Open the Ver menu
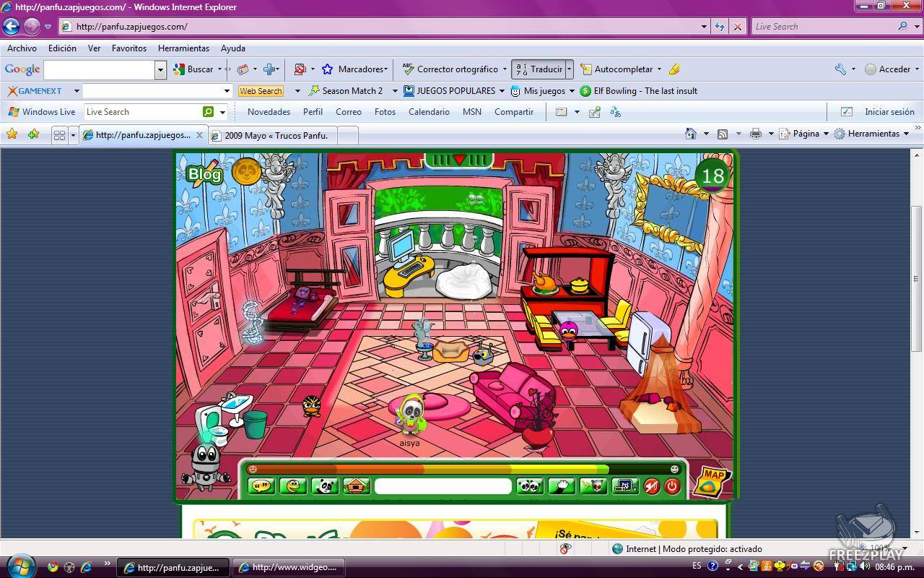Image resolution: width=924 pixels, height=578 pixels. point(94,48)
